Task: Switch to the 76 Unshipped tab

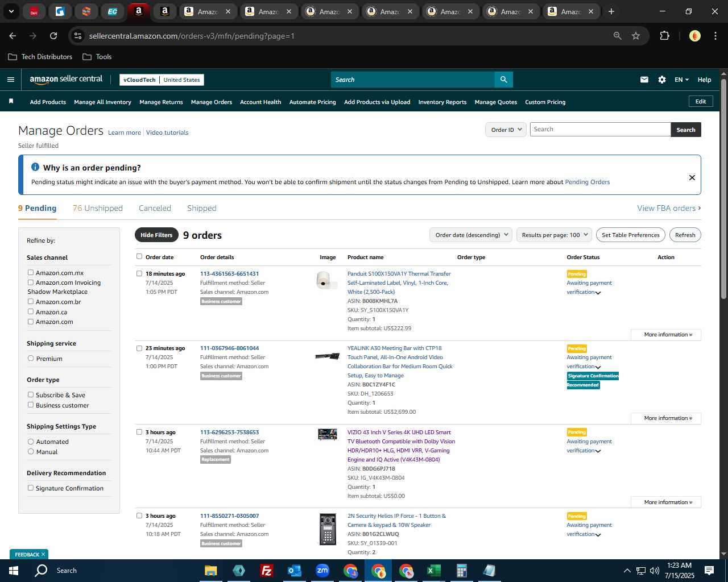Action: [98, 208]
